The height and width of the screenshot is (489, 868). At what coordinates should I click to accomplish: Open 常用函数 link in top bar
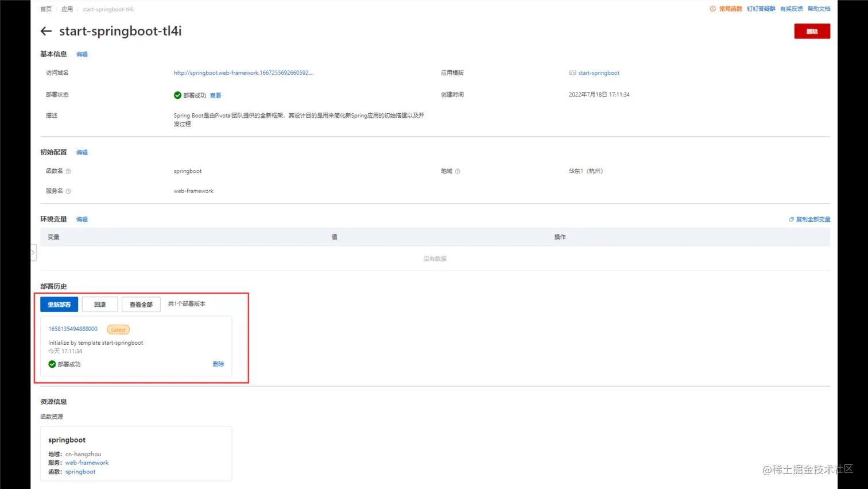point(730,9)
